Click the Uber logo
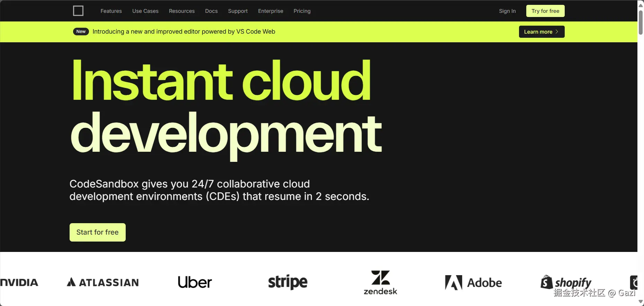Image resolution: width=644 pixels, height=306 pixels. pos(195,282)
